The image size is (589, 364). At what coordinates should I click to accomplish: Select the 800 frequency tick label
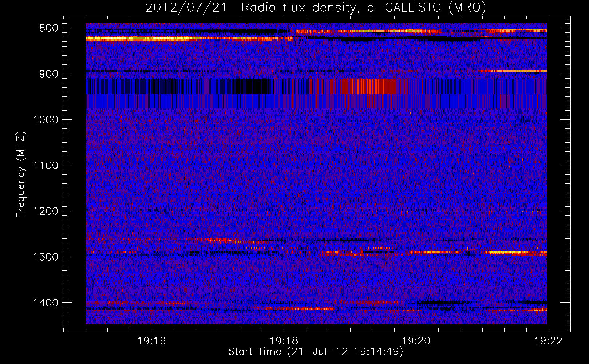point(49,28)
